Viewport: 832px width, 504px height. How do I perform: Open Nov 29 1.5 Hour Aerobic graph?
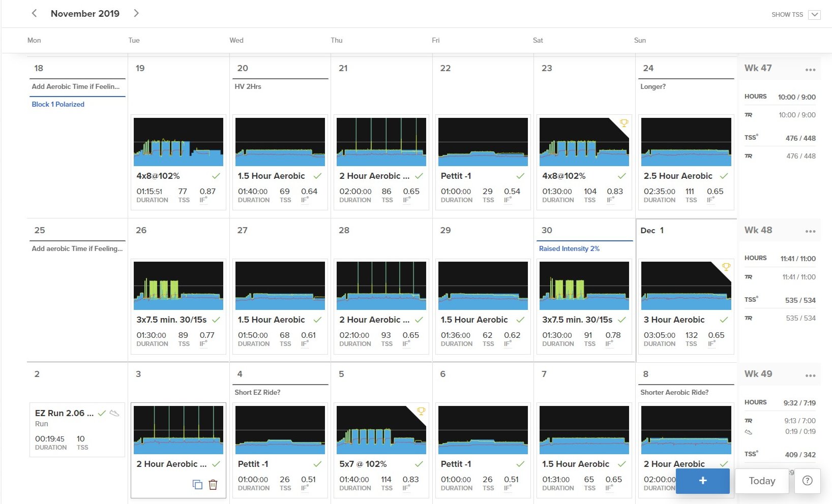tap(483, 286)
